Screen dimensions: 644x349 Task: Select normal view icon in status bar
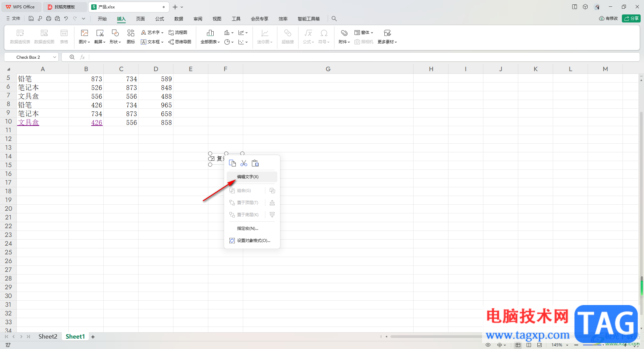[x=518, y=345]
